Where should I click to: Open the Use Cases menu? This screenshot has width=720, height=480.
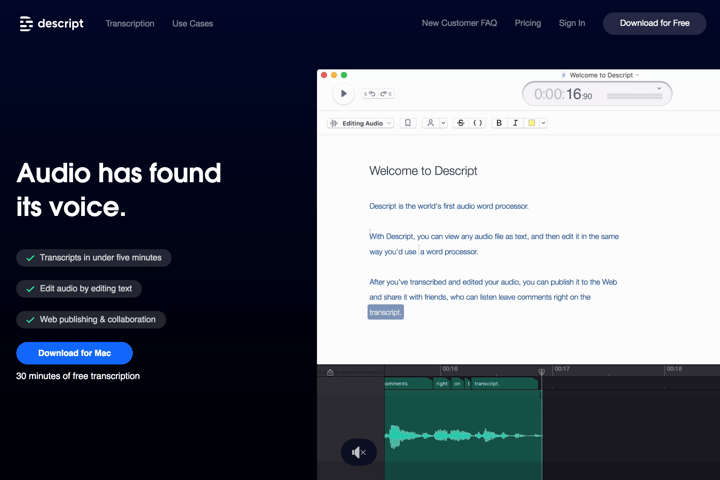point(192,23)
